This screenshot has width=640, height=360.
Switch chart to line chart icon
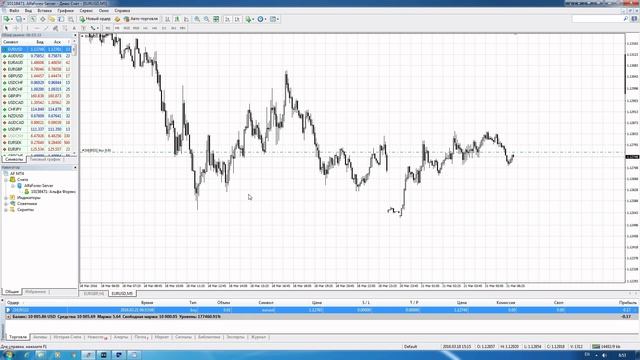[187, 19]
